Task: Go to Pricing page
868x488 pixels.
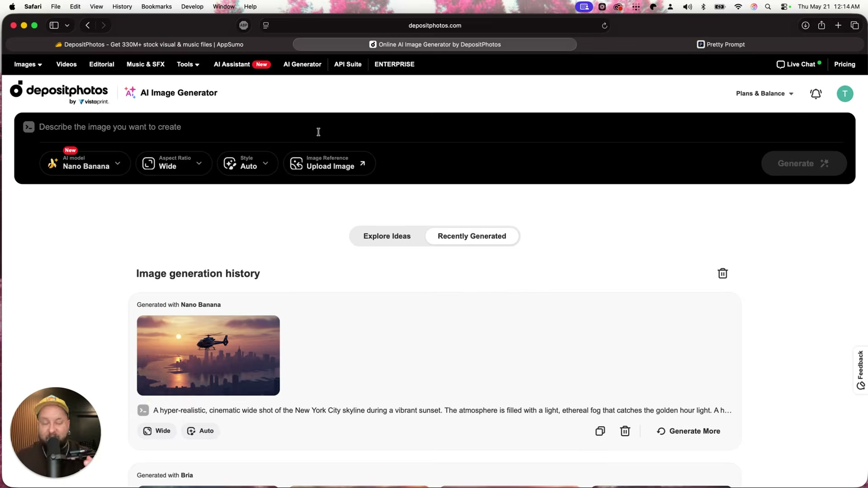Action: click(x=844, y=64)
